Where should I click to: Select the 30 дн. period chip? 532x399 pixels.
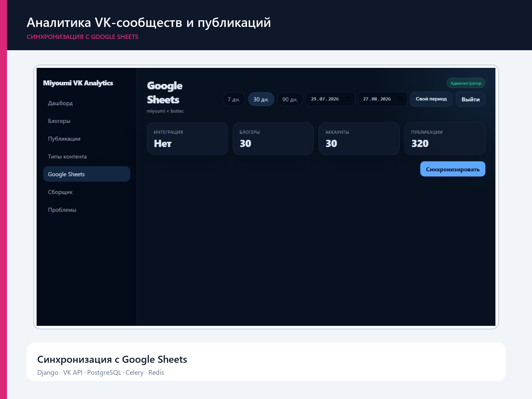tap(261, 99)
